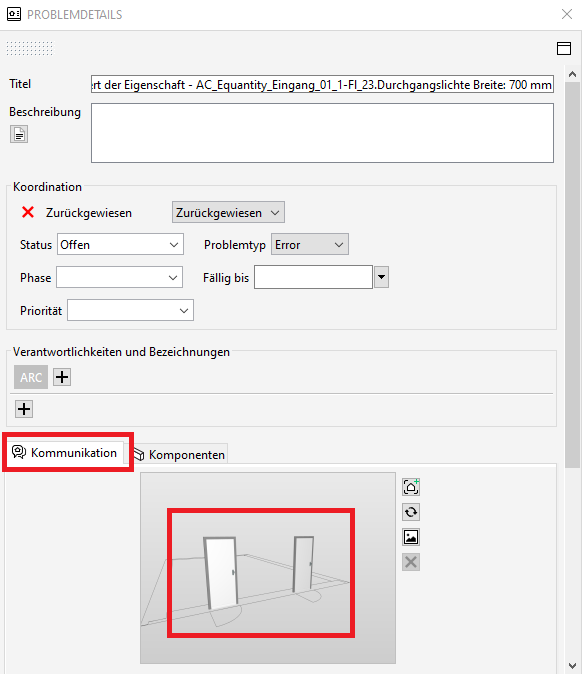Toggle the panel layout window icon
Viewport: 582px width, 674px height.
[564, 48]
